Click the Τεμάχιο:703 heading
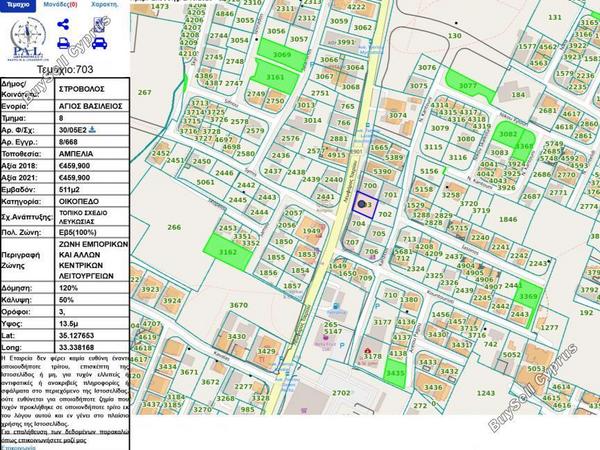600x450 pixels. (65, 69)
